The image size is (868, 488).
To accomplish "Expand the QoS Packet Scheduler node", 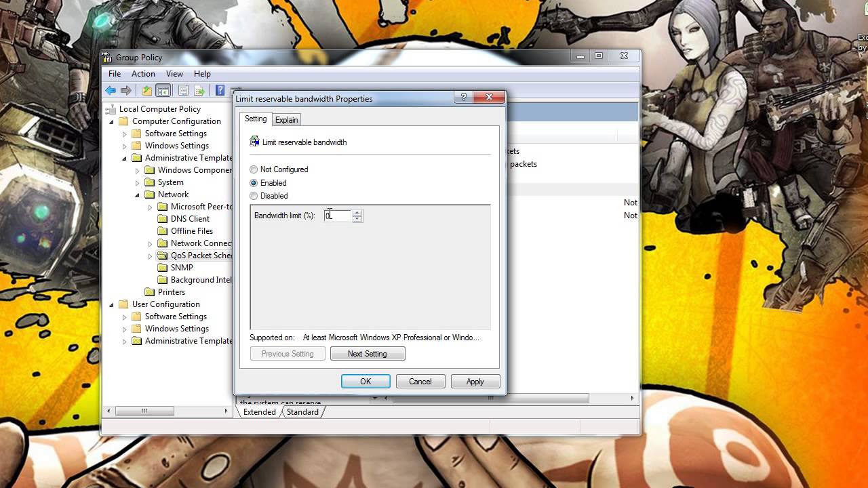I will point(150,256).
